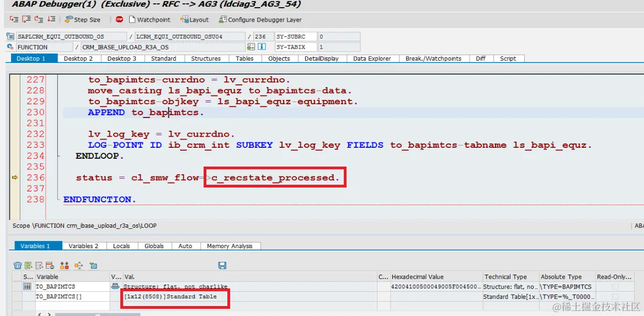The width and height of the screenshot is (644, 316).
Task: Open the Layout toolbar button
Action: point(195,19)
